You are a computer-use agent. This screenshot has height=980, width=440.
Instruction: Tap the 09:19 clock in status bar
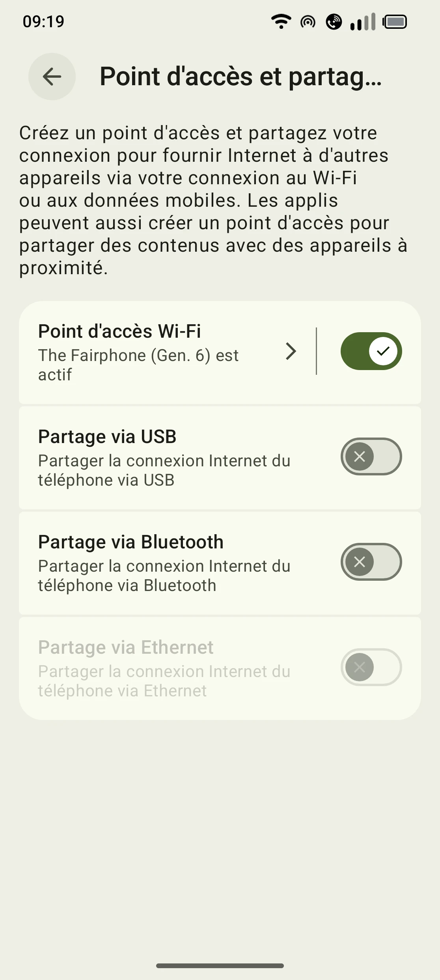point(43,22)
